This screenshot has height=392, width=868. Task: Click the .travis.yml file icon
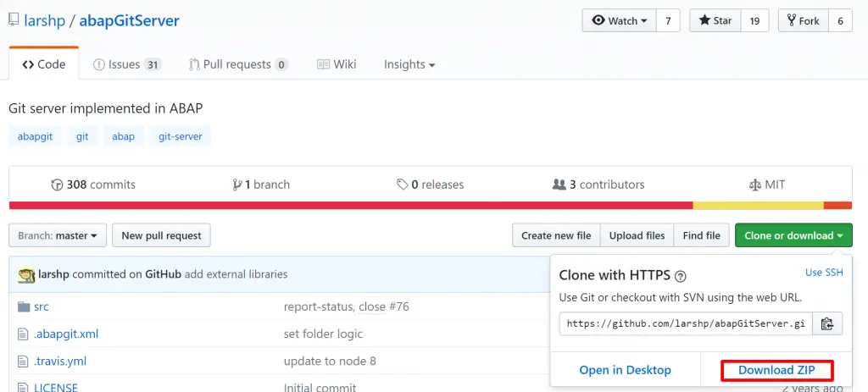[x=23, y=362]
